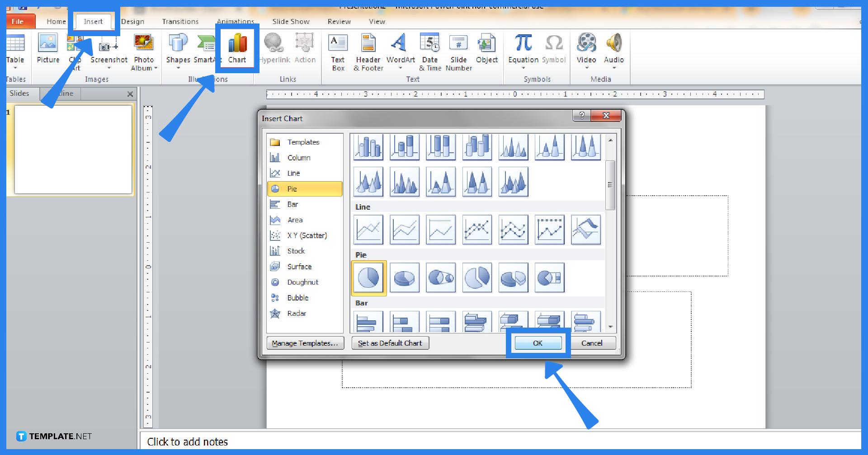868x455 pixels.
Task: Insert a Slide Number
Action: [458, 51]
